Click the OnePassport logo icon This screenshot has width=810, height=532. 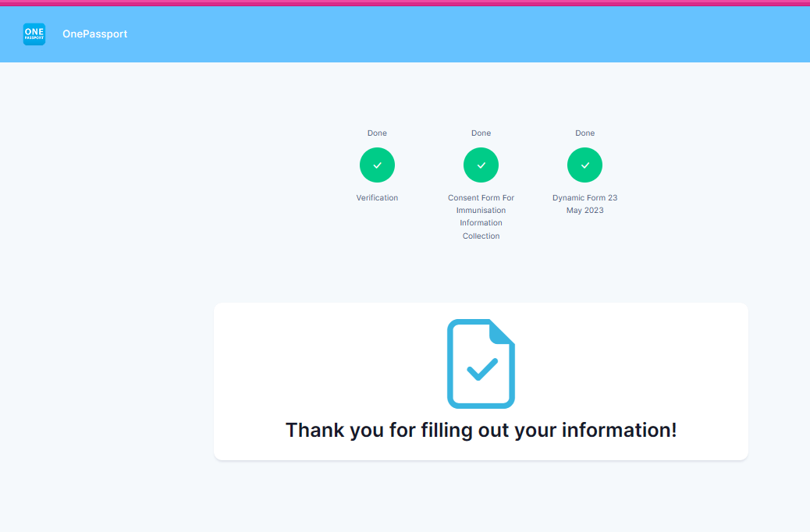tap(34, 34)
